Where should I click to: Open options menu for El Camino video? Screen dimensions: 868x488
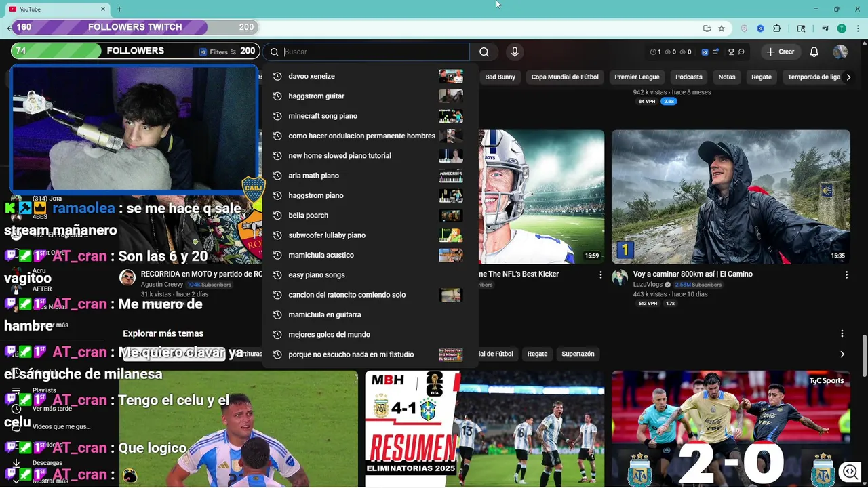pos(846,274)
